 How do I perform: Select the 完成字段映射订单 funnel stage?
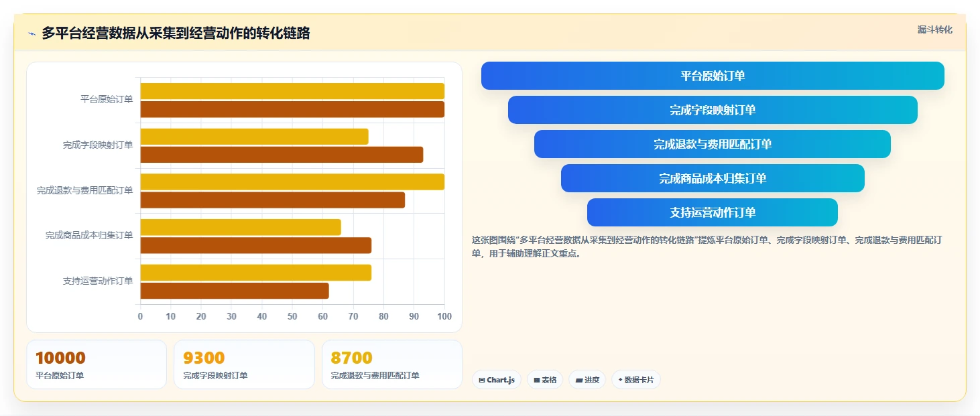[x=713, y=110]
